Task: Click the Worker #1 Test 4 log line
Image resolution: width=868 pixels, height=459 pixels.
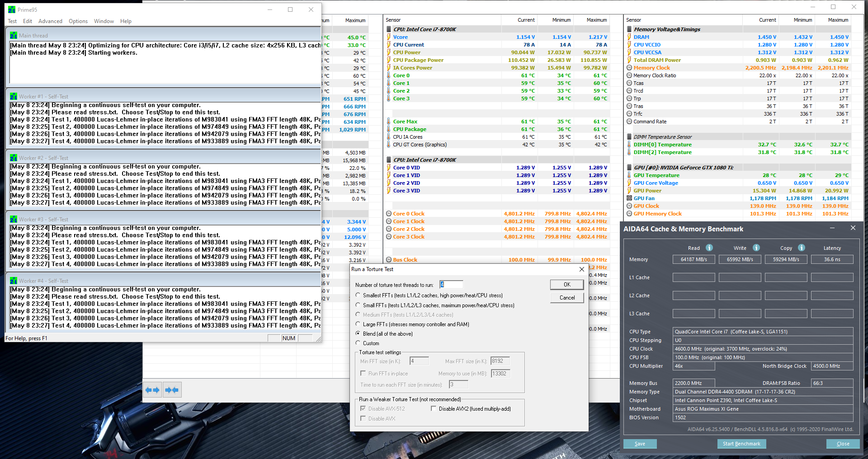Action: (165, 141)
